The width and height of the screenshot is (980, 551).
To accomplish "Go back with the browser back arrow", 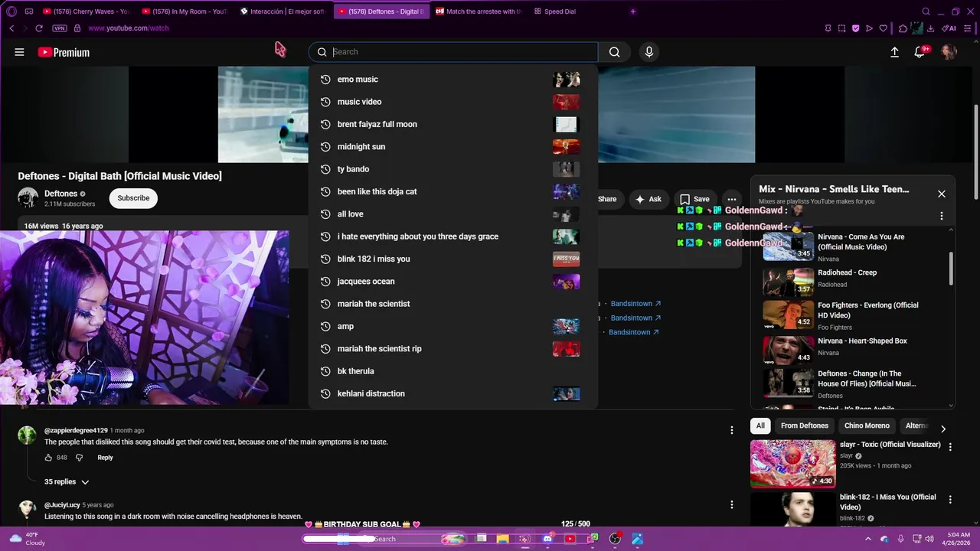I will tap(11, 28).
